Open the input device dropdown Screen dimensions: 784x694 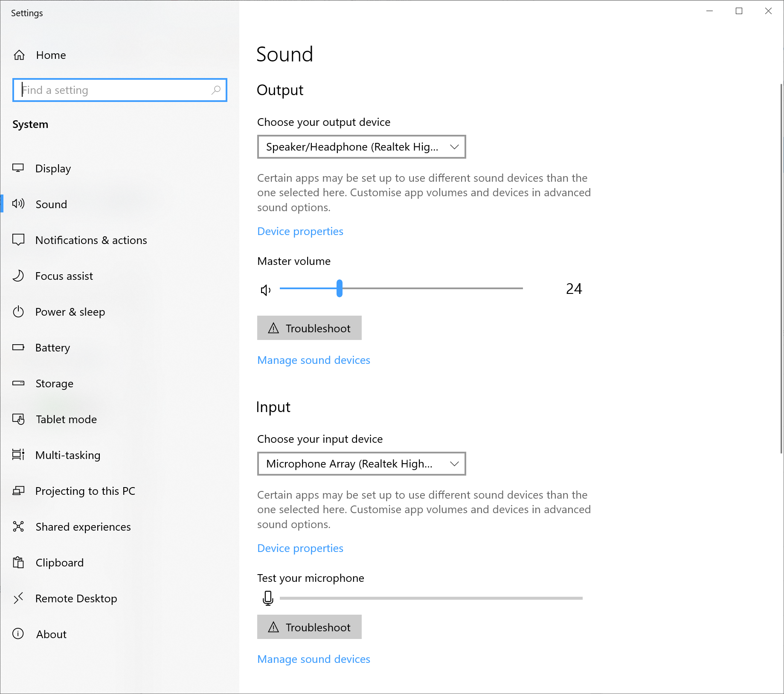(361, 464)
